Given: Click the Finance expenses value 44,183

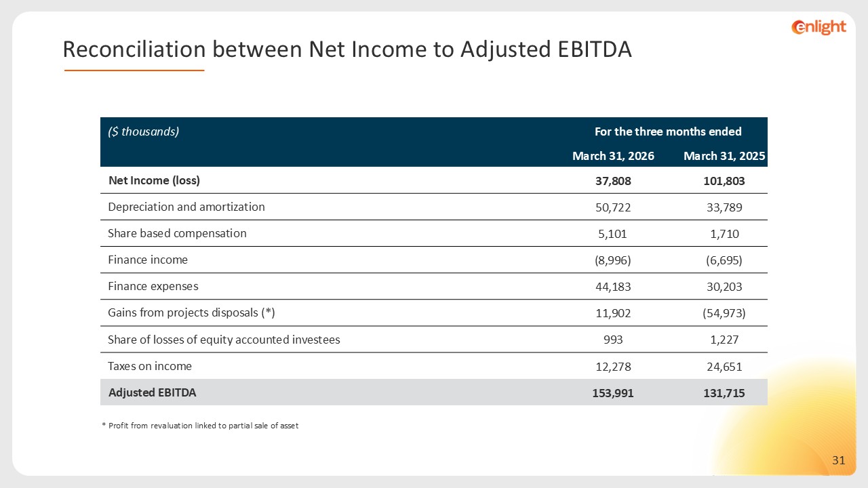Looking at the screenshot, I should [x=613, y=287].
